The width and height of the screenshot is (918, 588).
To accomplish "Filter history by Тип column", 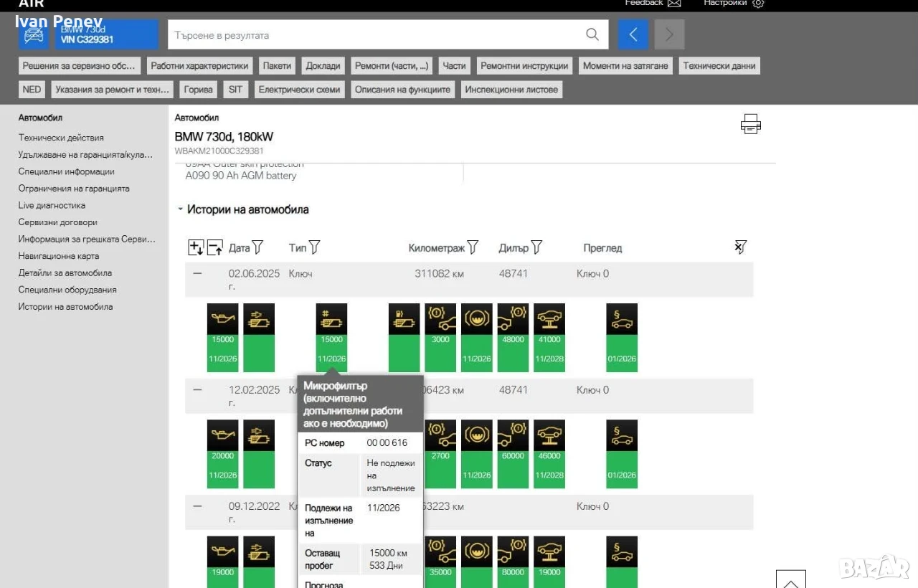I will click(x=313, y=247).
